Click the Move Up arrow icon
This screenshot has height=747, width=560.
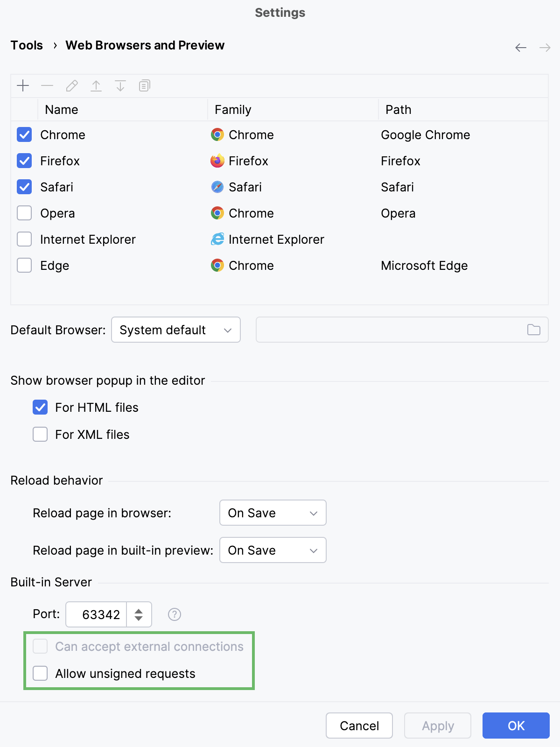click(96, 85)
